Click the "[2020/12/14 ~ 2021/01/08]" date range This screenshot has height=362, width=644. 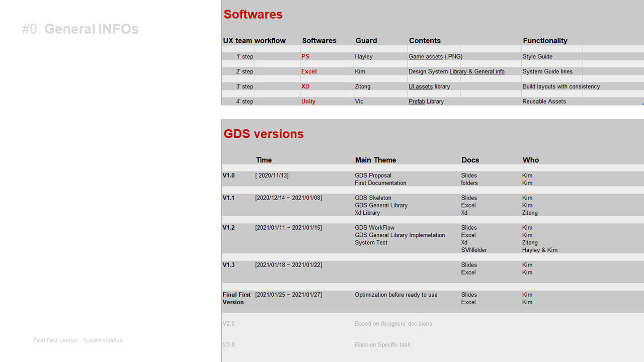(288, 198)
